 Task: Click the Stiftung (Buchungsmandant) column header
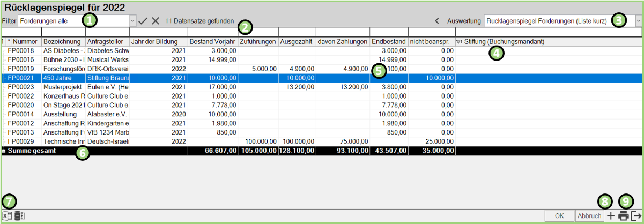(x=503, y=41)
